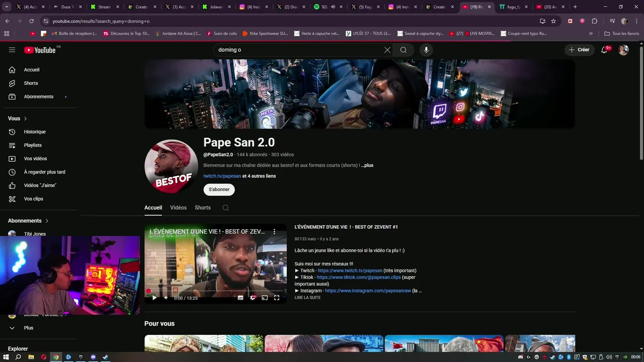Open Tous les favoris folder
Viewport: 644px width, 362px height.
click(622, 34)
